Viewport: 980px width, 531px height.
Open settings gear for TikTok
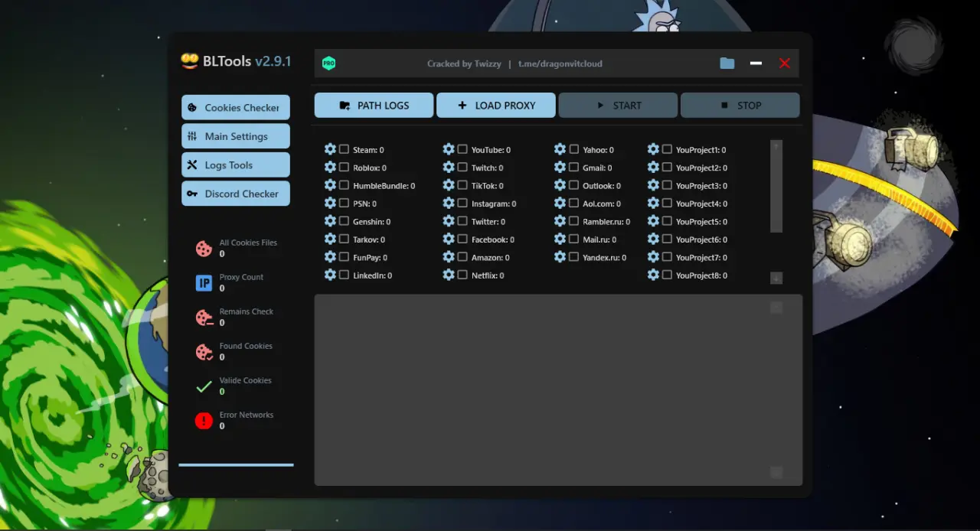449,185
